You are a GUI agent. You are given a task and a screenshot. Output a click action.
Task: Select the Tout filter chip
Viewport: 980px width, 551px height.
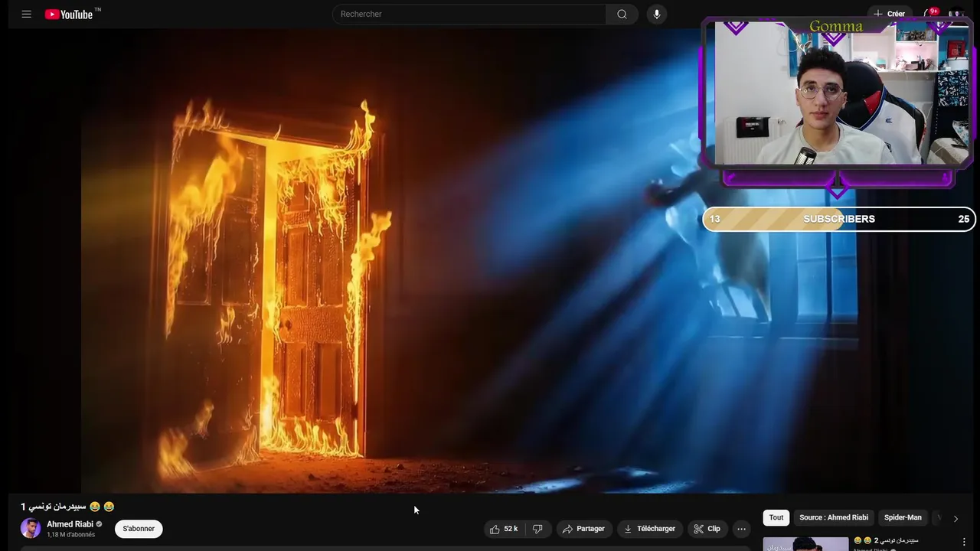coord(776,517)
